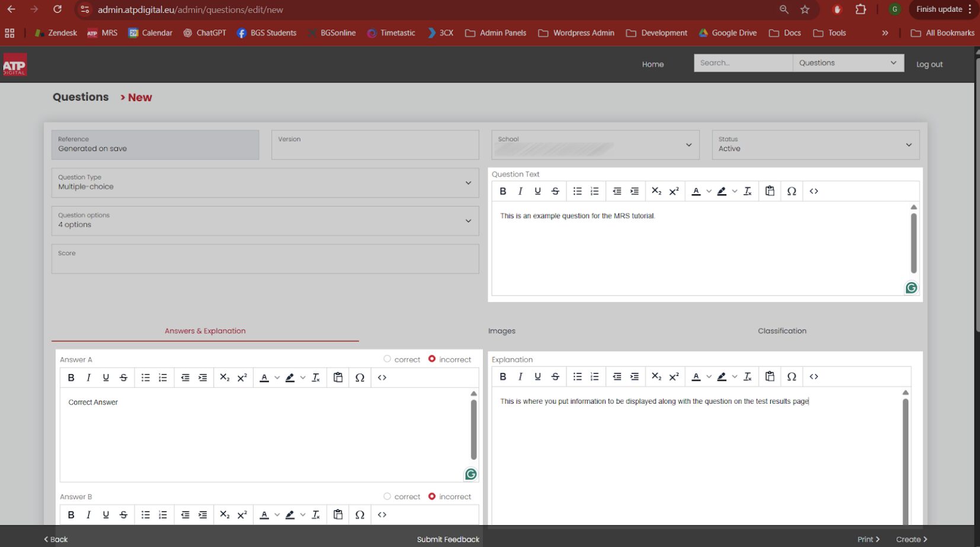
Task: Click Submit Feedback at the bottom
Action: [448, 539]
